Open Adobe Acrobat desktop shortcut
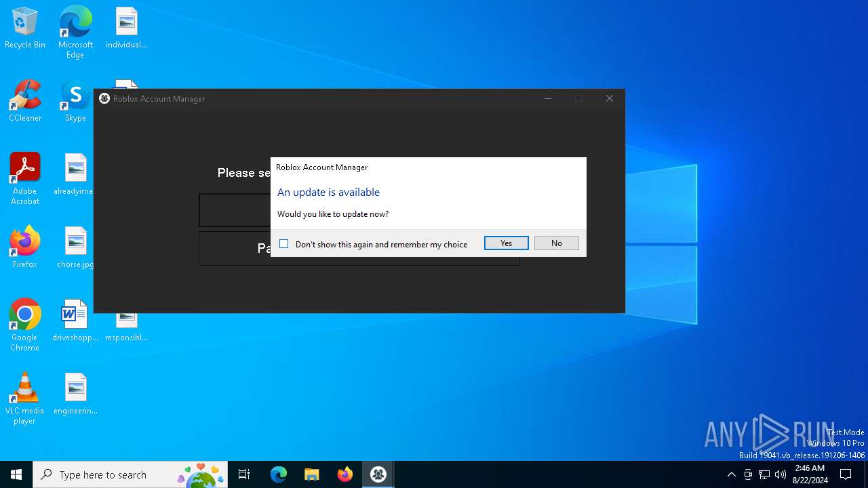The width and height of the screenshot is (868, 488). point(25,179)
